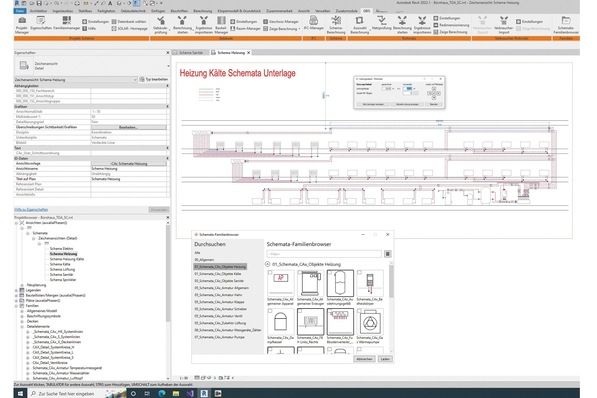Image resolution: width=597 pixels, height=398 pixels.
Task: Tick the checkbox for Dampfkessel family
Action: pos(270,311)
